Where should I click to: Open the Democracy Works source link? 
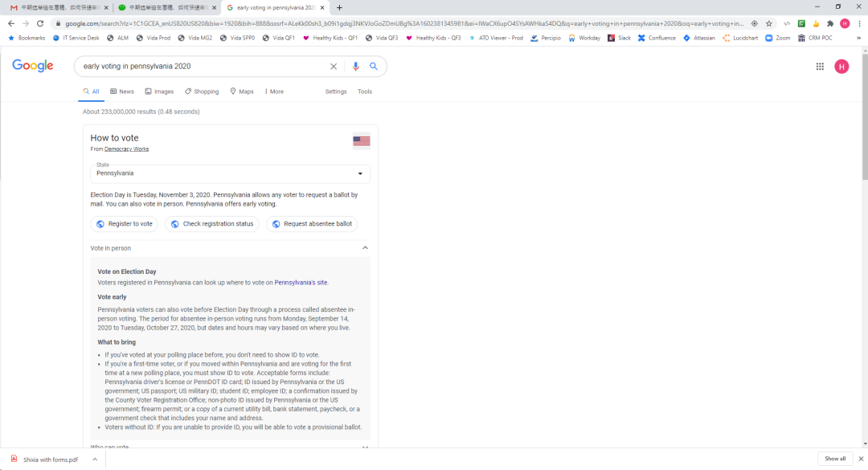point(126,149)
